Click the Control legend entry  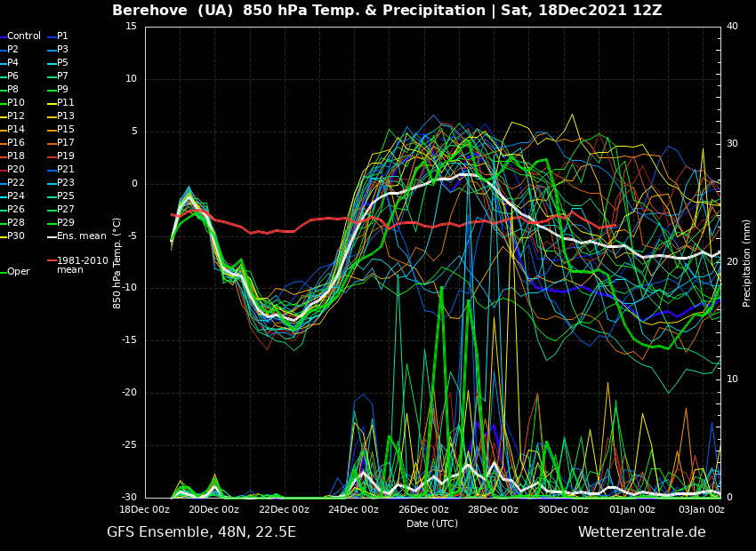point(24,36)
